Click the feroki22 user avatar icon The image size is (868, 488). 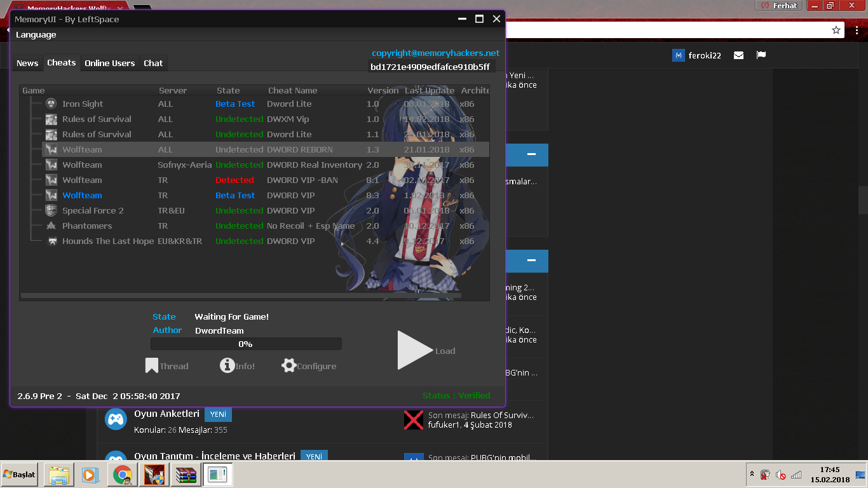pyautogui.click(x=678, y=55)
